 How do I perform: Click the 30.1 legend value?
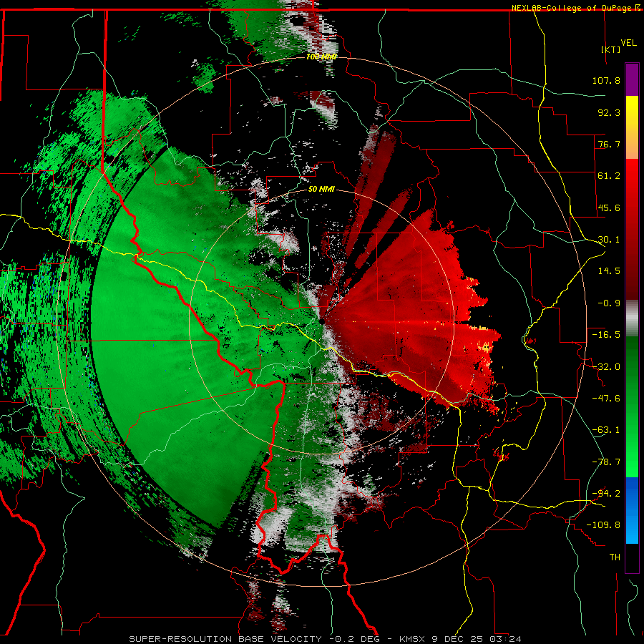click(609, 240)
